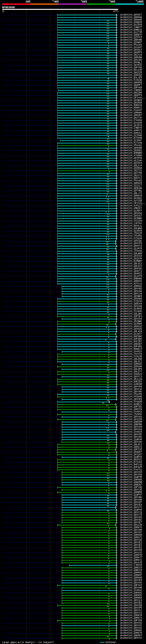This screenshot has width=146, height=644.
Task: Click green alignment bar for UniRef100_Q9FSE3
Action: [x=87, y=316]
